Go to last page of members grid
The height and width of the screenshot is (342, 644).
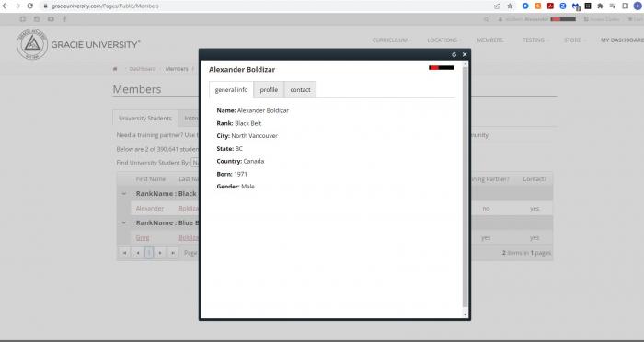[x=173, y=253]
